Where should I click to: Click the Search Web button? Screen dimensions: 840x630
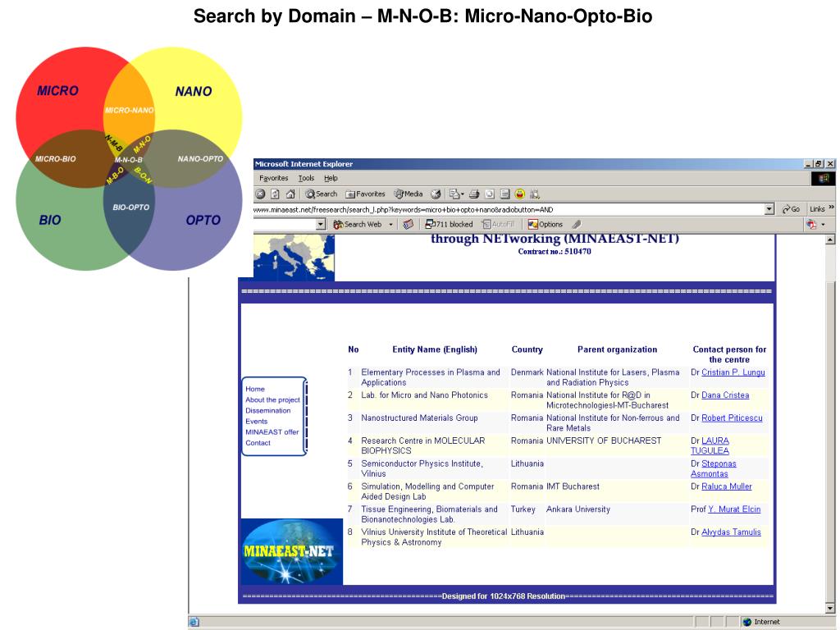click(358, 225)
